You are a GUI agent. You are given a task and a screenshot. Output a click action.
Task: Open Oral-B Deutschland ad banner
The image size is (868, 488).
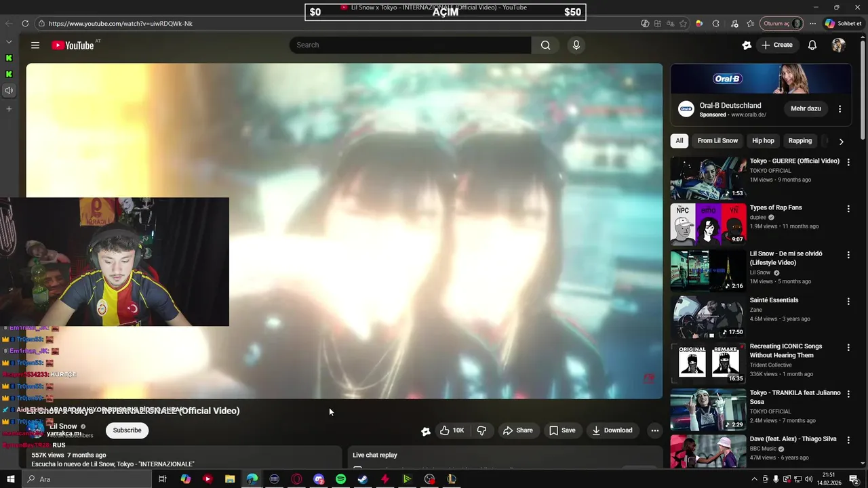[761, 79]
